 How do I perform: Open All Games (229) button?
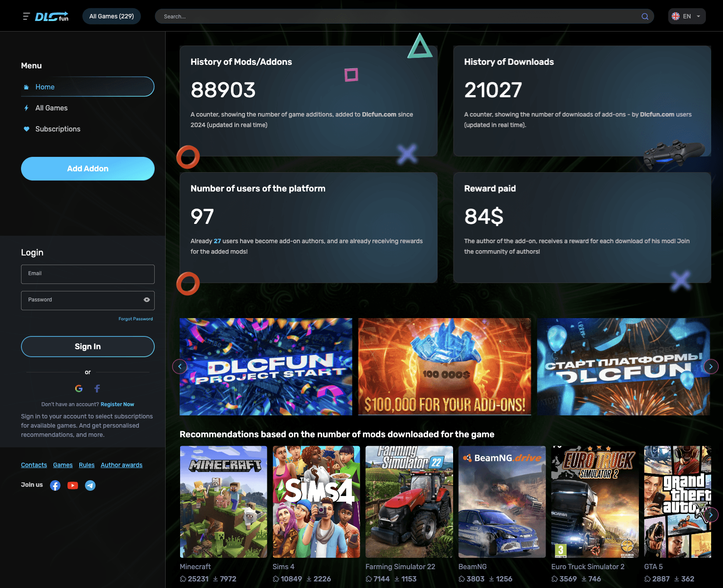coord(111,16)
